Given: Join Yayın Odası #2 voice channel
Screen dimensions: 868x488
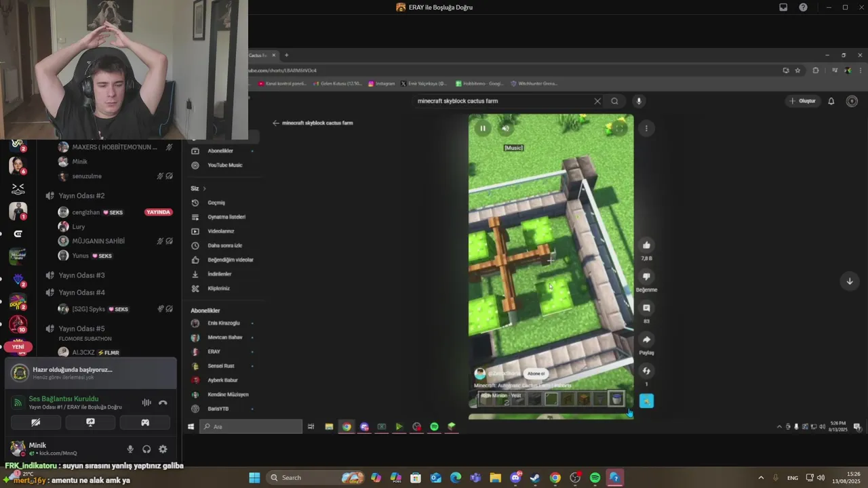Looking at the screenshot, I should click(81, 196).
